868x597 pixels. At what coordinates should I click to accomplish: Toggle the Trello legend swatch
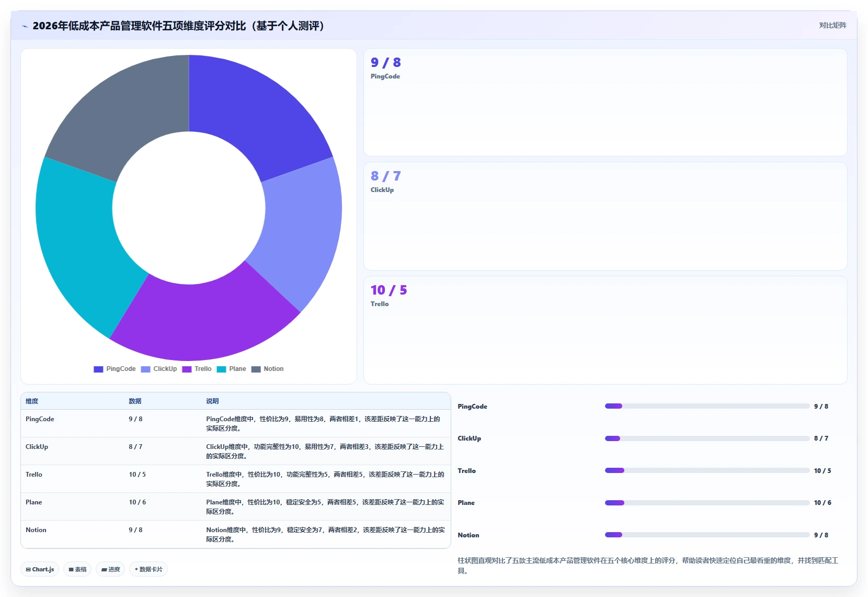tap(187, 369)
